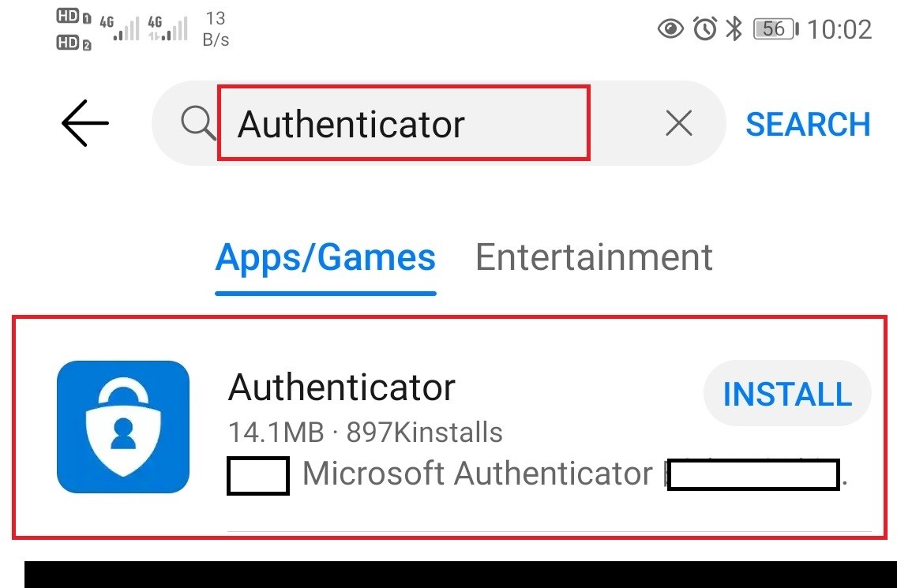The image size is (897, 588).
Task: Tap the Bluetooth status icon
Action: click(734, 28)
